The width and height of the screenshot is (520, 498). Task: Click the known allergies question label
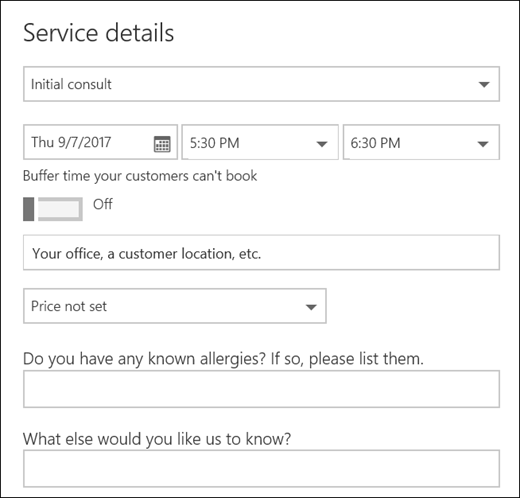[223, 359]
